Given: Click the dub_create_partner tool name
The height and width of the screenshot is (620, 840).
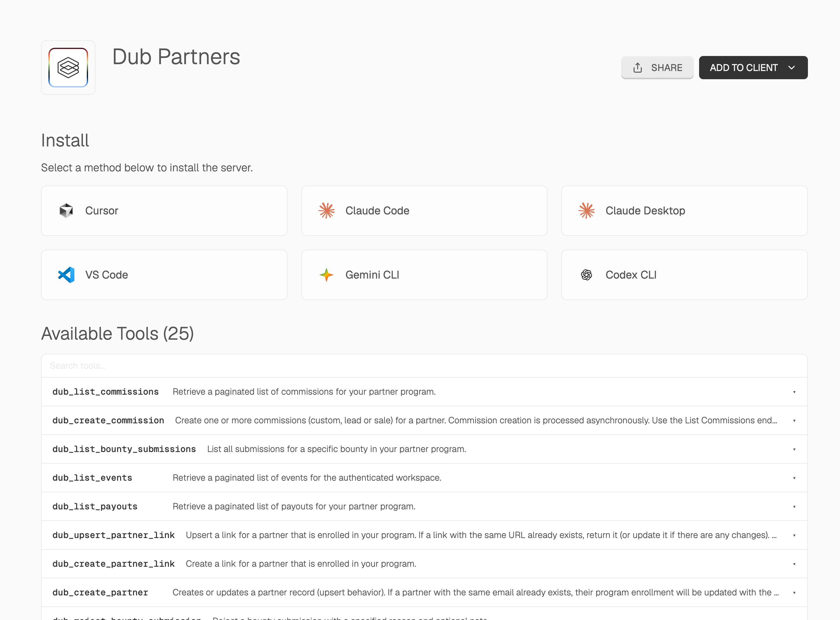Looking at the screenshot, I should tap(100, 593).
